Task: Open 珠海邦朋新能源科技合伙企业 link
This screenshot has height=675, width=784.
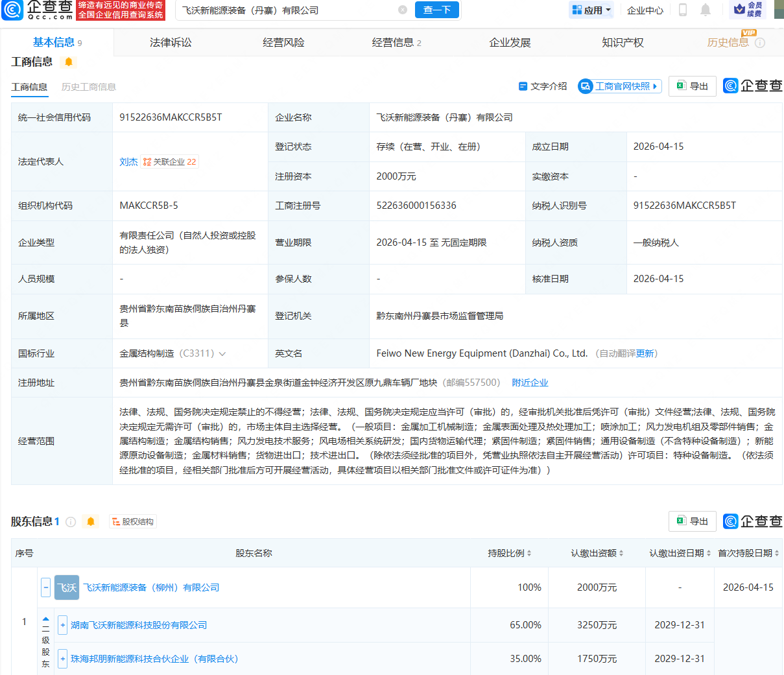Action: (x=154, y=659)
